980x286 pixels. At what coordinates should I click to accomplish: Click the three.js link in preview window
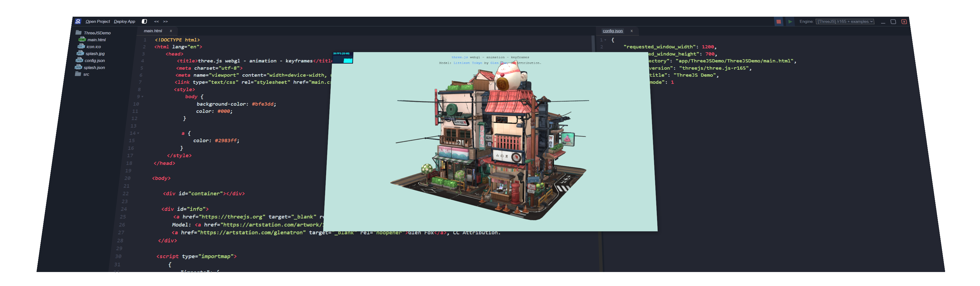click(x=459, y=57)
